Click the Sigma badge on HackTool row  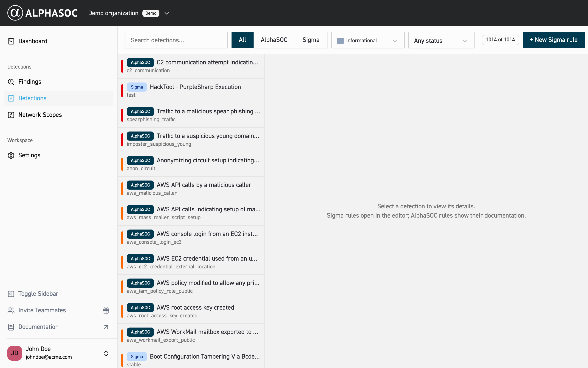[x=137, y=87]
